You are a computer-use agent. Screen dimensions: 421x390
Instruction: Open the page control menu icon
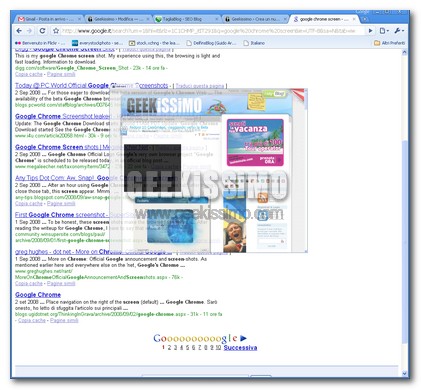point(384,31)
